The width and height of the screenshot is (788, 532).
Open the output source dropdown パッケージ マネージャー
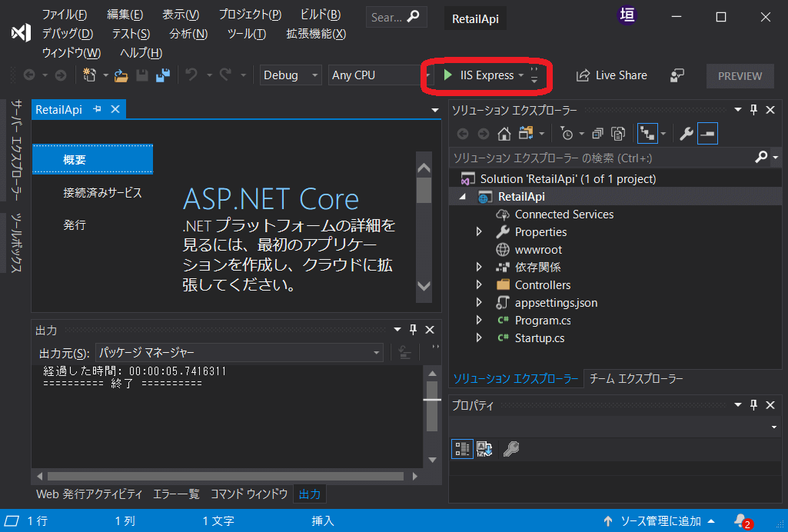click(x=239, y=353)
